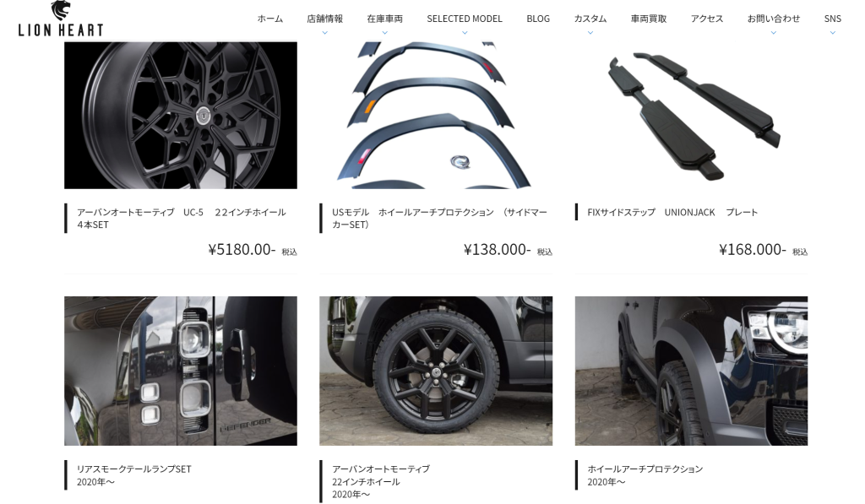Open the UC-5 22インチホイール product image
This screenshot has height=504, width=865.
(181, 116)
